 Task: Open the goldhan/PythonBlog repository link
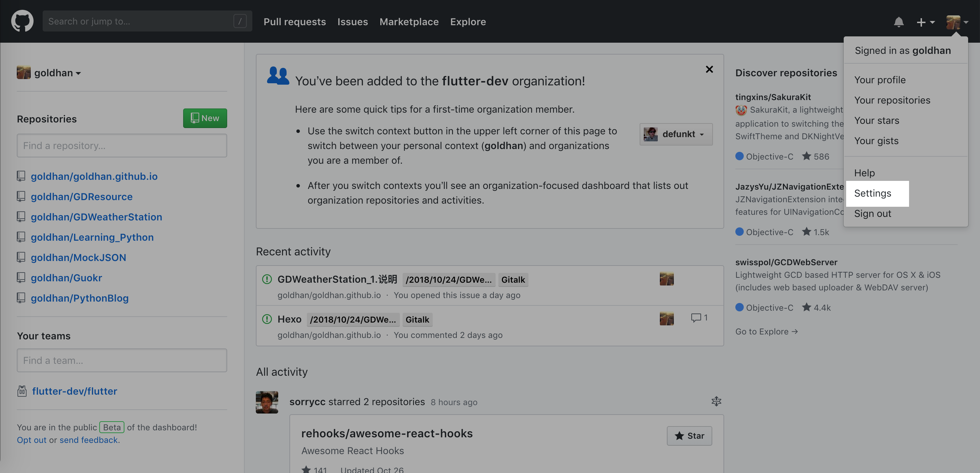coord(79,298)
